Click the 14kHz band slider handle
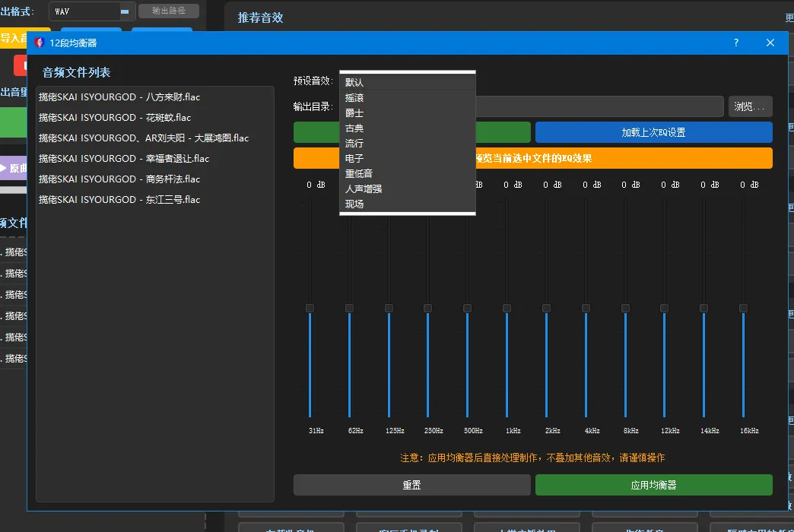Image resolution: width=794 pixels, height=532 pixels. tap(703, 309)
